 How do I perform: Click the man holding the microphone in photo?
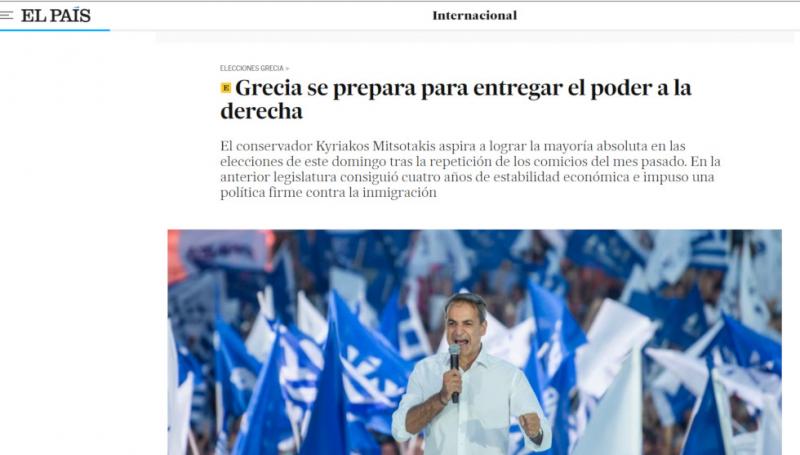coord(472,375)
